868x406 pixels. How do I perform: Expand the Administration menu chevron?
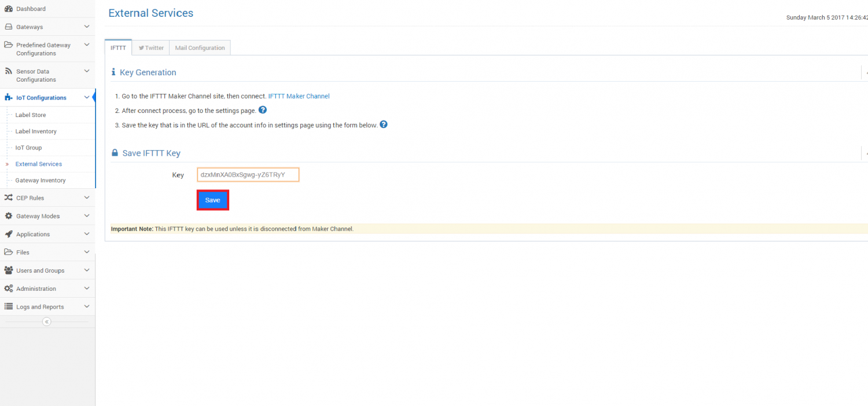87,288
